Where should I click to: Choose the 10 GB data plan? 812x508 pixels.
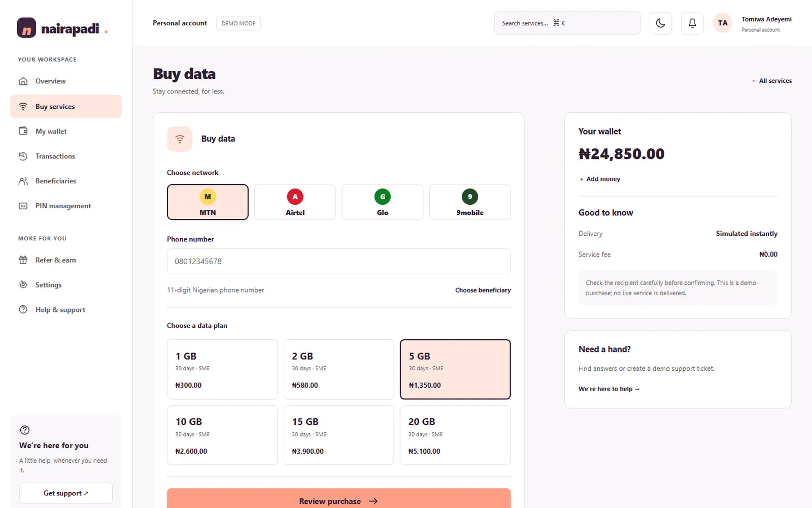222,435
